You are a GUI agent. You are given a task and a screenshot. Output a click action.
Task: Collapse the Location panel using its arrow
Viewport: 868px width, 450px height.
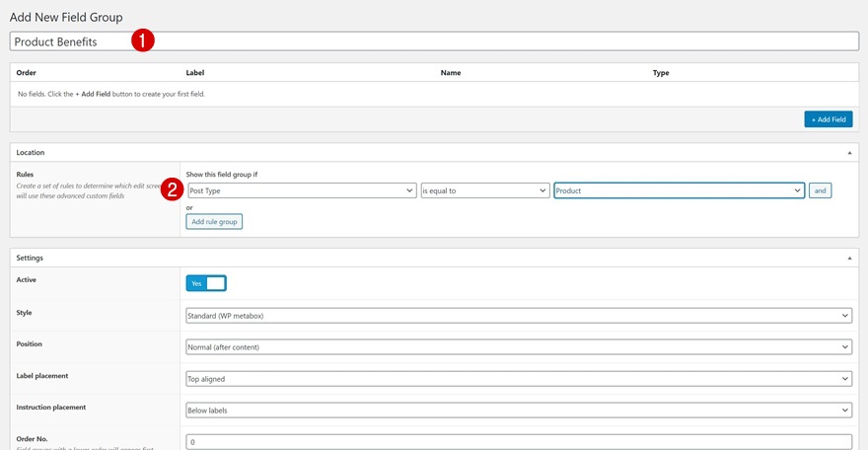[x=849, y=153]
